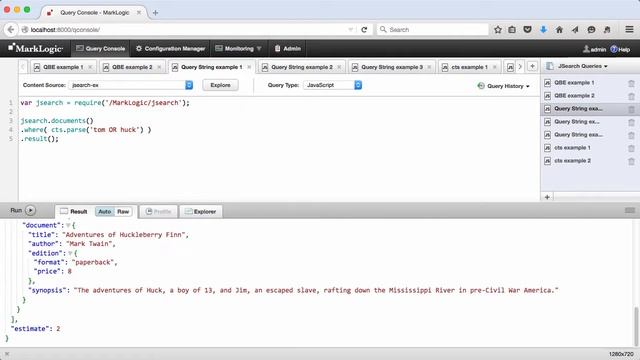Click the browser back arrow button
The height and width of the screenshot is (360, 640).
coord(11,29)
